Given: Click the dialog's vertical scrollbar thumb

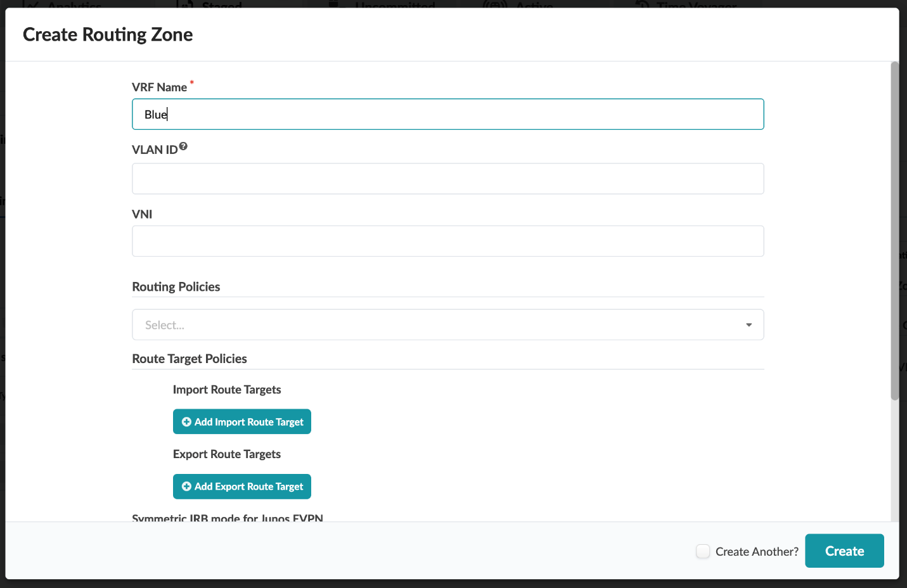Looking at the screenshot, I should [895, 231].
